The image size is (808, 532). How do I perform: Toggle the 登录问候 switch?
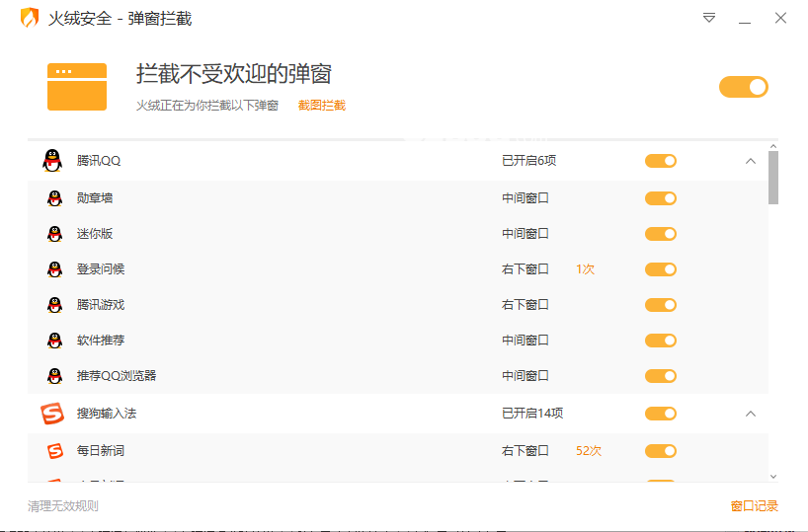click(661, 269)
